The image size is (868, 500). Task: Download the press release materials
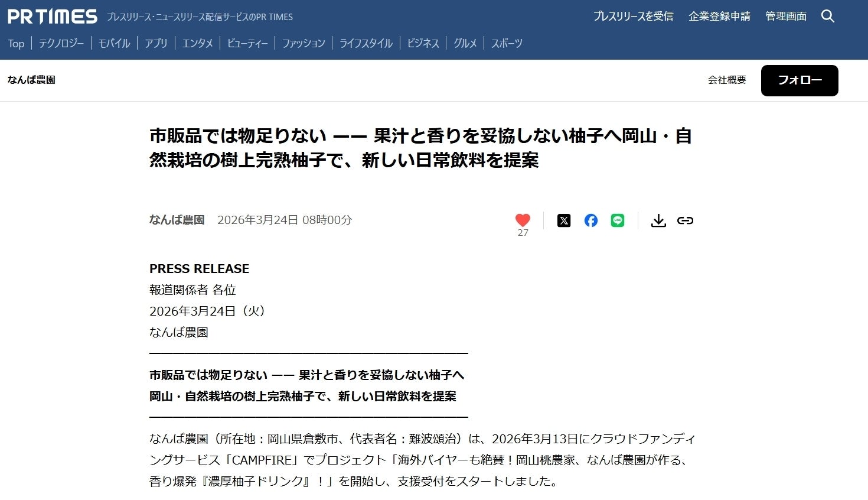click(658, 220)
